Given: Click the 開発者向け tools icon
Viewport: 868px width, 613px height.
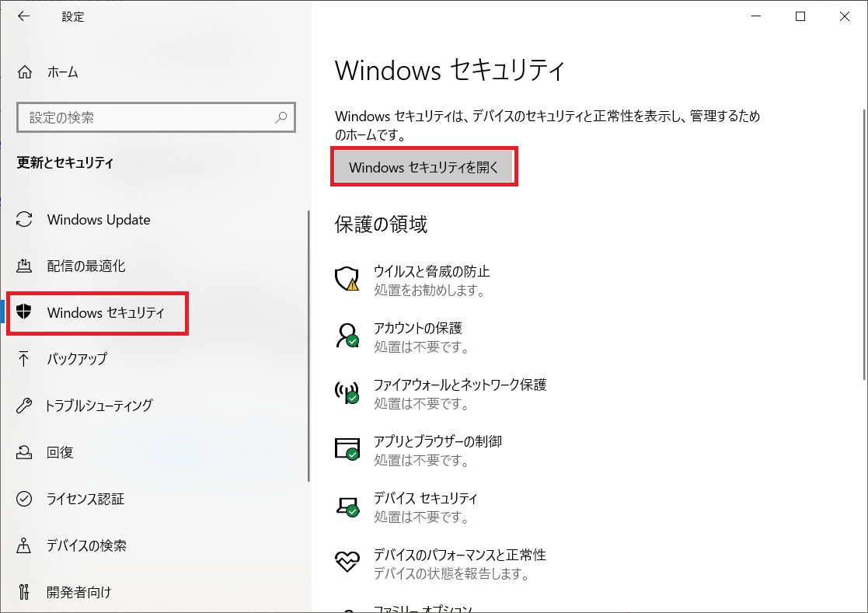Looking at the screenshot, I should click(24, 592).
